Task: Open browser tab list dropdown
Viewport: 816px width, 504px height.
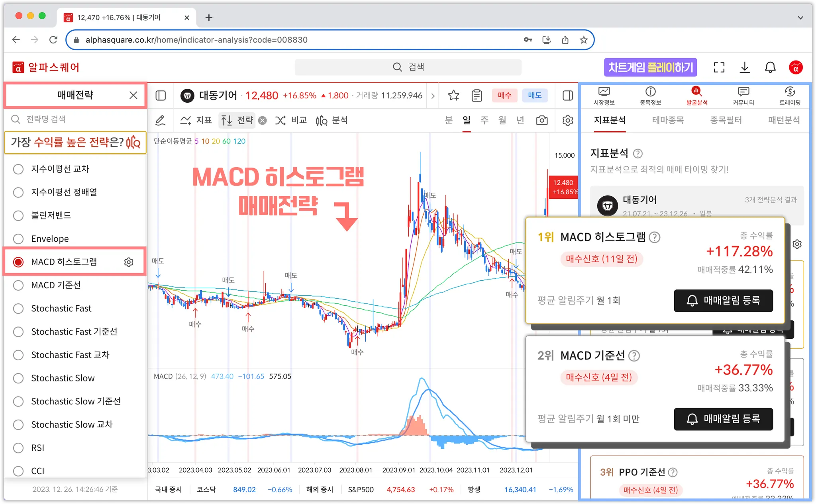Action: (800, 18)
